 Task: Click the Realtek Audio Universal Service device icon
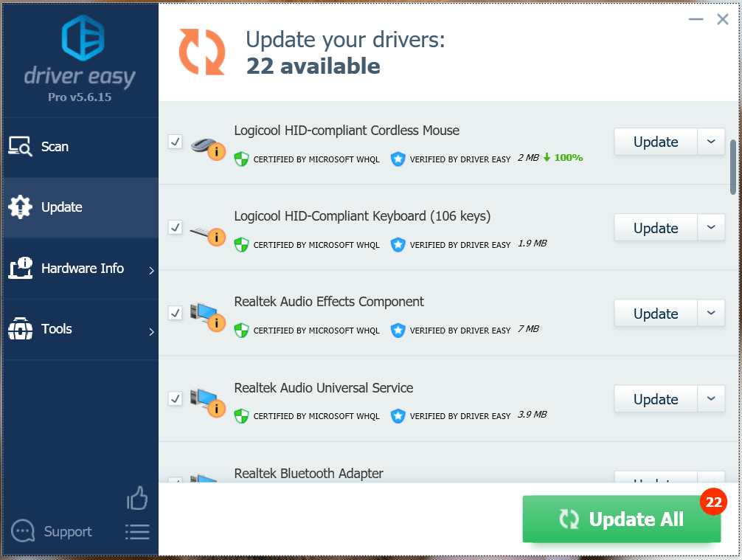coord(207,403)
